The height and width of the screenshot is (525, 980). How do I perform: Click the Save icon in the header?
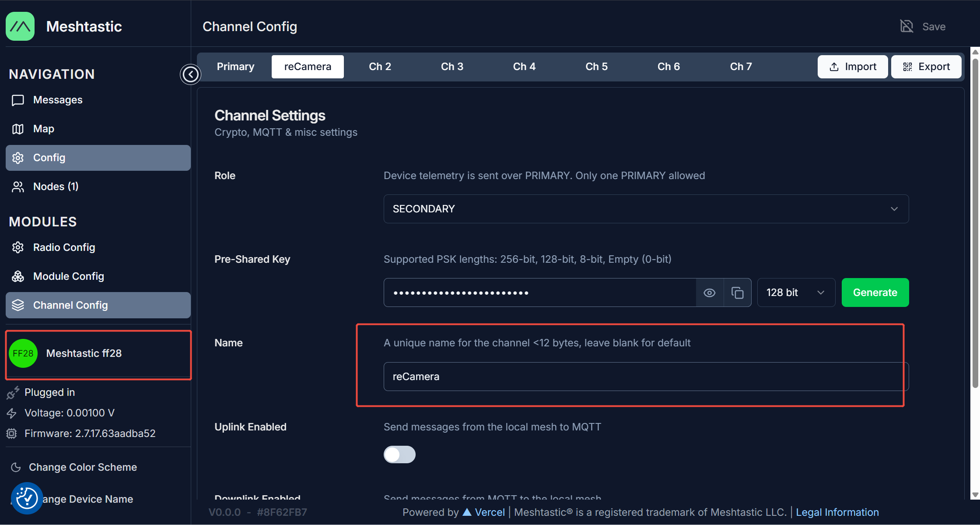click(x=906, y=27)
